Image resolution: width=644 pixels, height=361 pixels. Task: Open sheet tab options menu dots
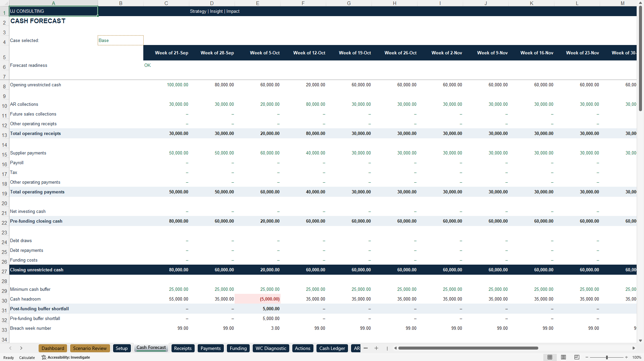pyautogui.click(x=387, y=348)
